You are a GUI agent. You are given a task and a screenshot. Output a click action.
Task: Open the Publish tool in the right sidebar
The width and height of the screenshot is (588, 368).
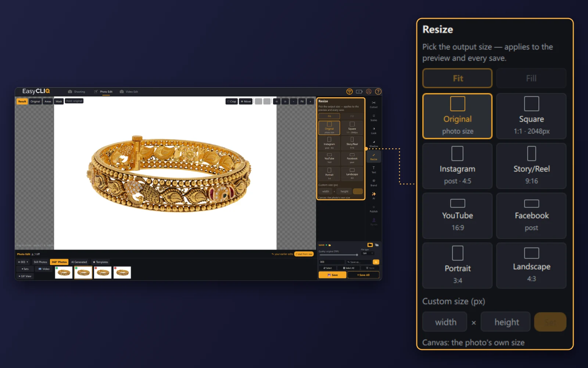[373, 209]
